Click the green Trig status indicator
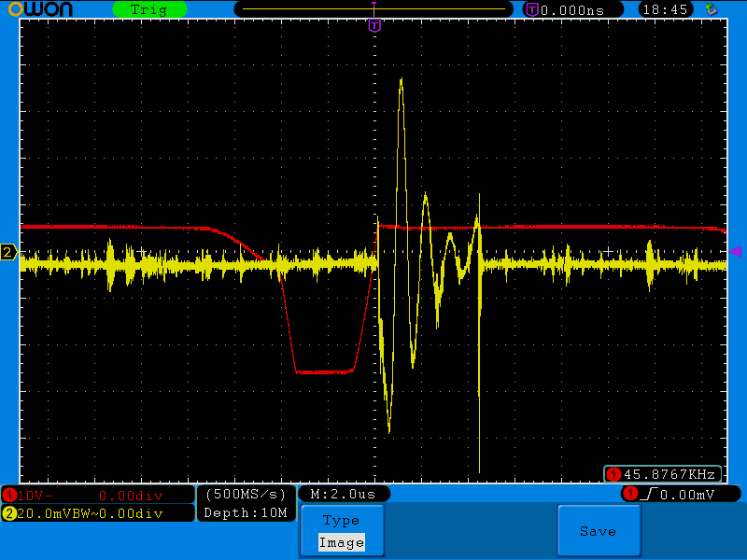Image resolution: width=747 pixels, height=560 pixels. [x=149, y=9]
